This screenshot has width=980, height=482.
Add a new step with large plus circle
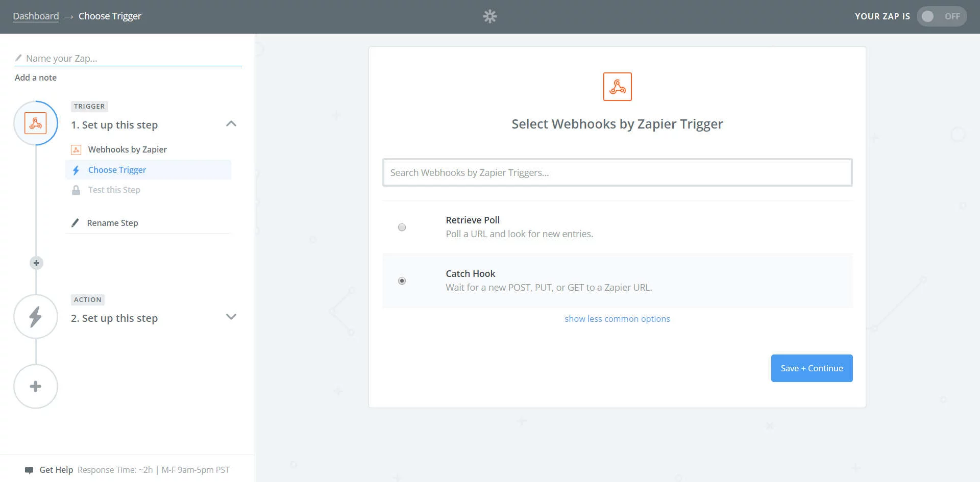point(36,386)
